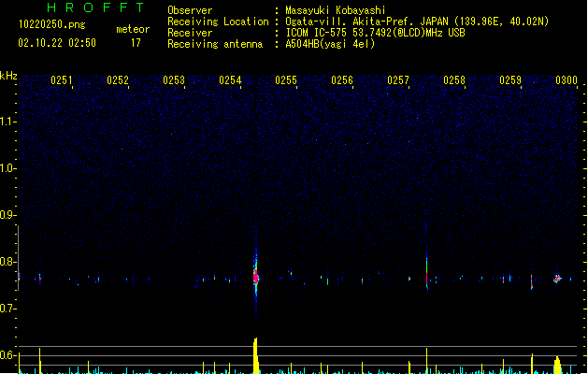
Task: Click the 0259 time marker
Action: point(510,80)
